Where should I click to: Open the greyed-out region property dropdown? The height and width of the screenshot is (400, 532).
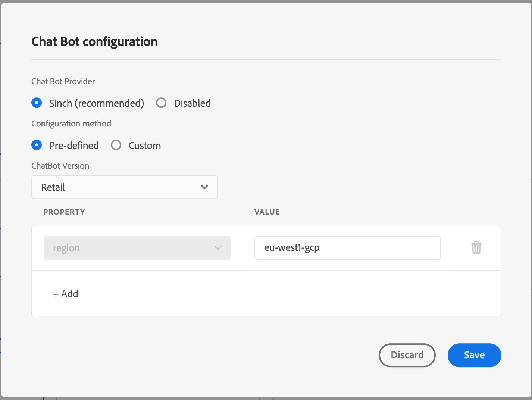tap(137, 248)
